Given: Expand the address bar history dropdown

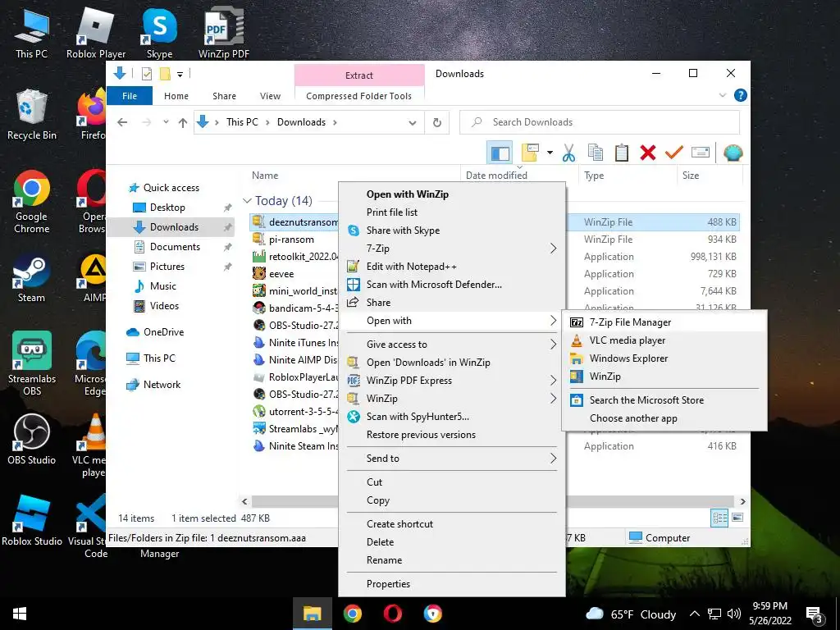Looking at the screenshot, I should click(413, 123).
